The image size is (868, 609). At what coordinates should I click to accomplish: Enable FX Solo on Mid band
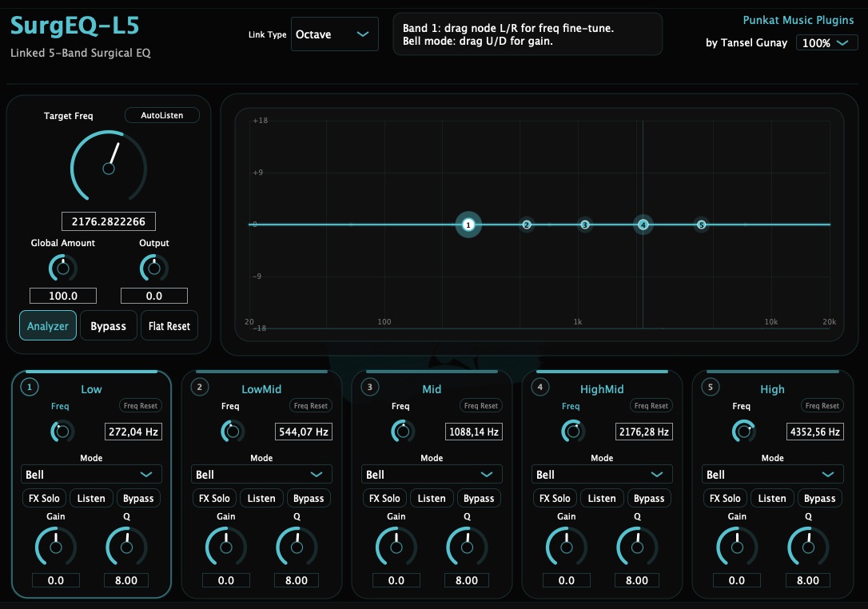384,498
